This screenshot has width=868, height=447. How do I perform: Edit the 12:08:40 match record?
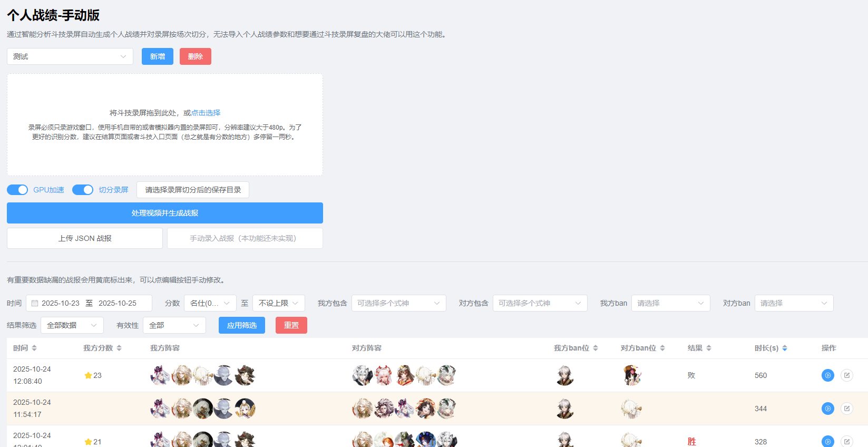[846, 375]
